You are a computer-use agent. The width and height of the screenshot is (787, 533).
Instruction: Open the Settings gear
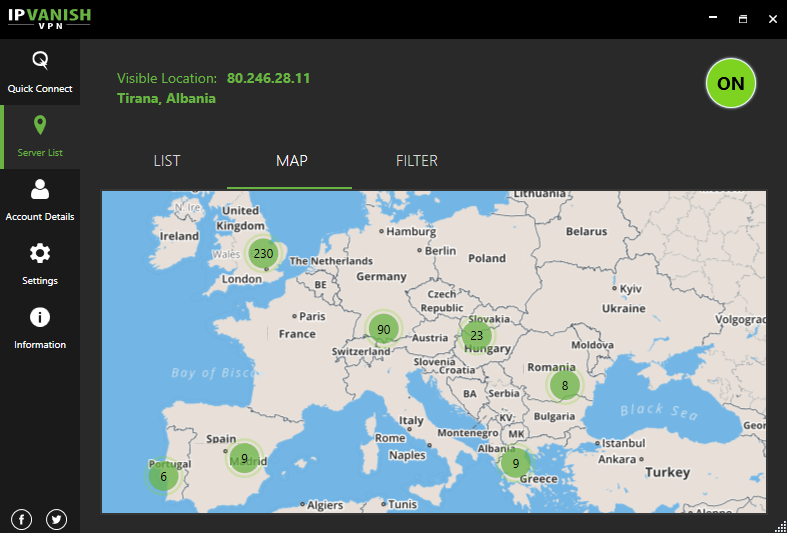pyautogui.click(x=40, y=253)
